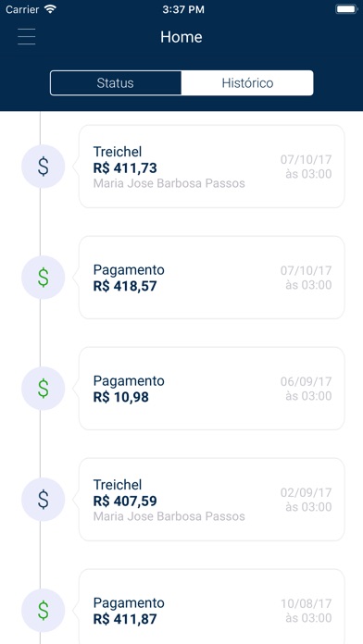Tap green dollar icon beside Pagamento R$ 418,57

(44, 278)
